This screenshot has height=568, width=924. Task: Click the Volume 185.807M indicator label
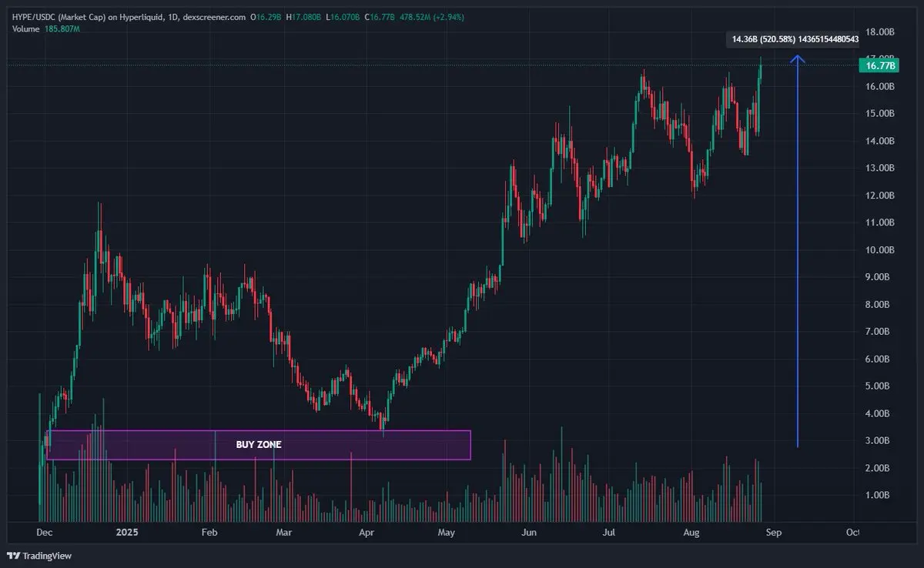[46, 28]
